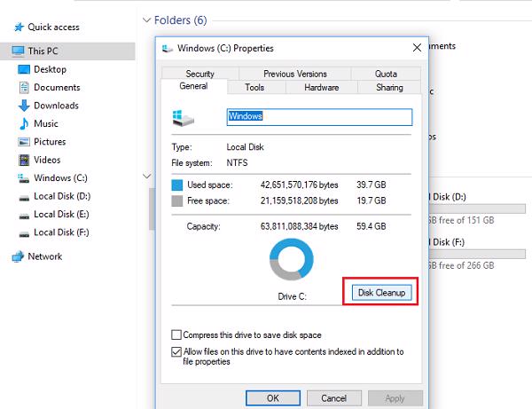Select the Windows (C:) drive icon in sidebar
532x409 pixels.
pos(23,178)
